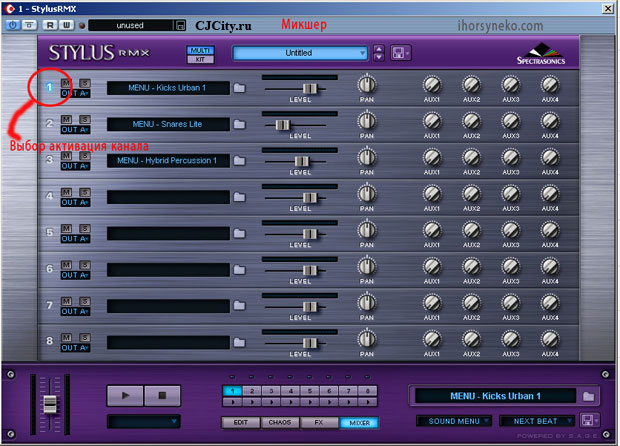Viewport: 620px width, 446px height.
Task: Click the host 'unused' preset field
Action: coord(130,26)
